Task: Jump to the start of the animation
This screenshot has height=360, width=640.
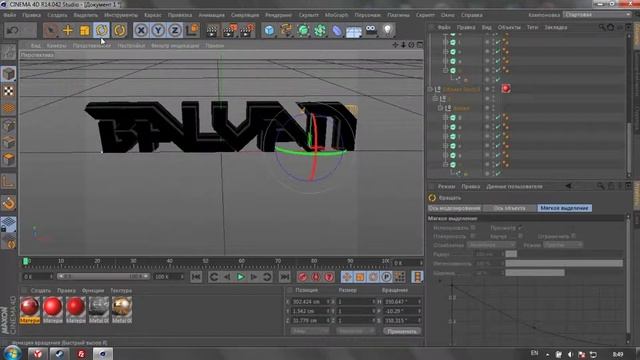Action: 196,277
